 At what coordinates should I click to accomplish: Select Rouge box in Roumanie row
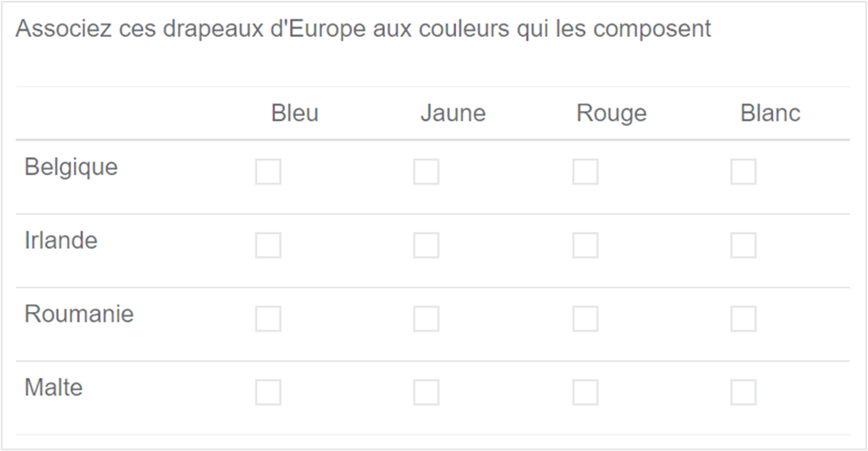585,318
